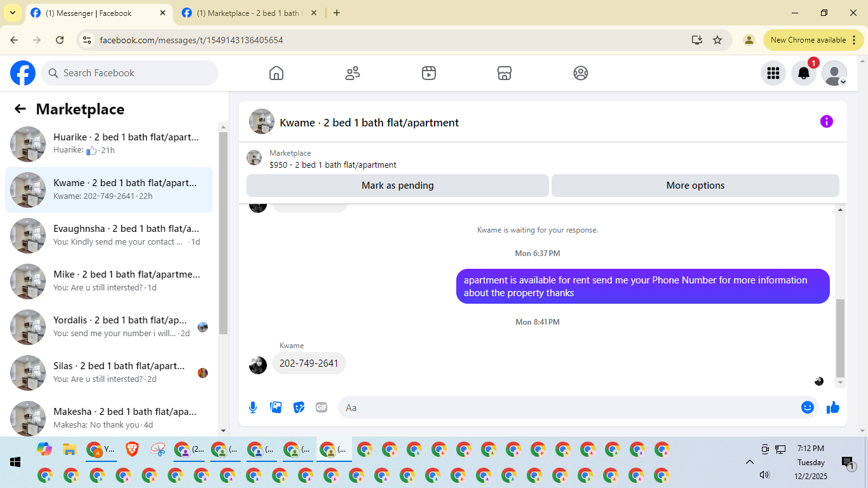868x488 pixels.
Task: Open the notification center icon
Action: click(847, 463)
